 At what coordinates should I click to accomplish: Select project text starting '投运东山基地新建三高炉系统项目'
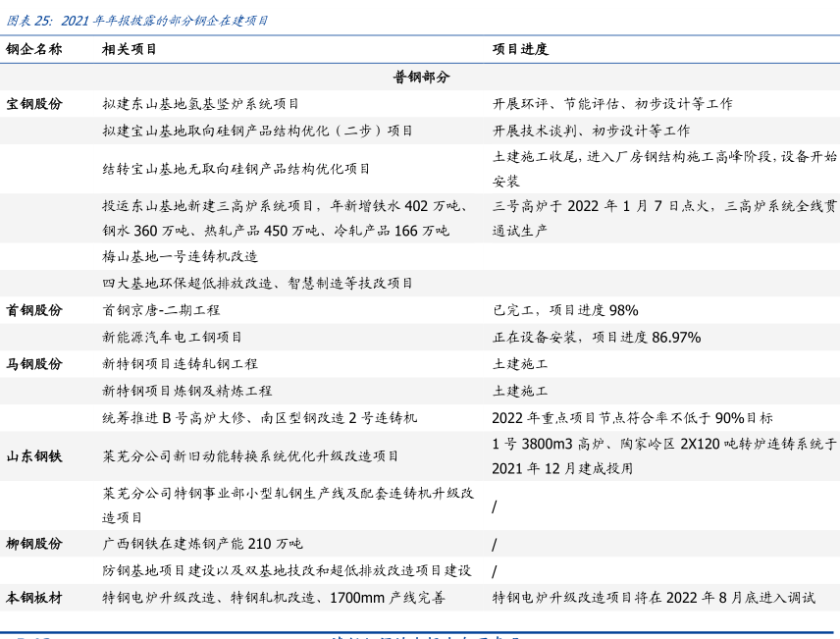click(x=285, y=218)
